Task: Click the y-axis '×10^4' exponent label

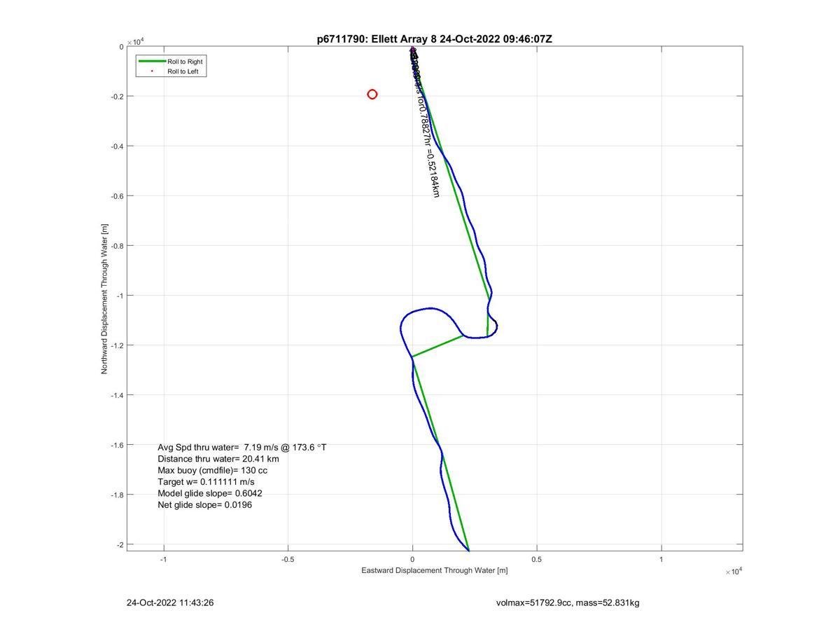Action: (135, 43)
